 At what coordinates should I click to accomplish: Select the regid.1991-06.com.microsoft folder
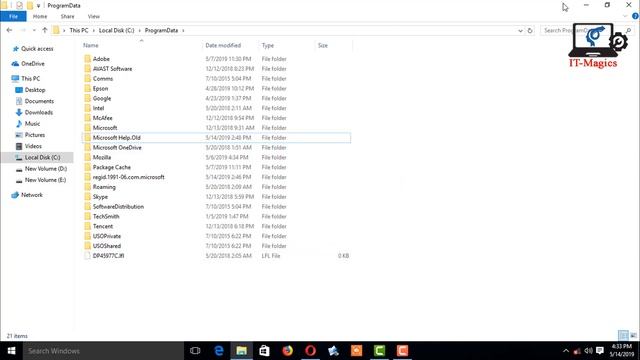(x=128, y=177)
